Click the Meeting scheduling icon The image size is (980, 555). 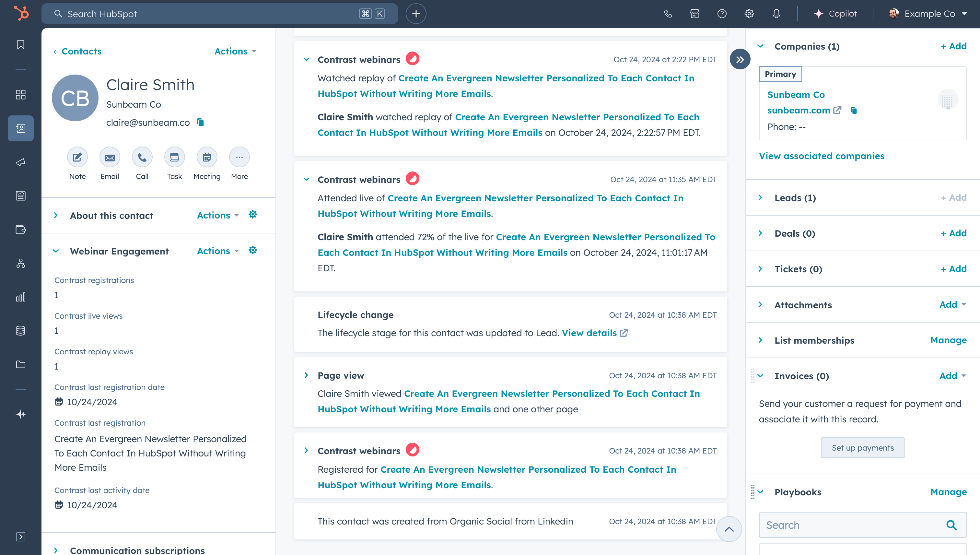[x=207, y=157]
